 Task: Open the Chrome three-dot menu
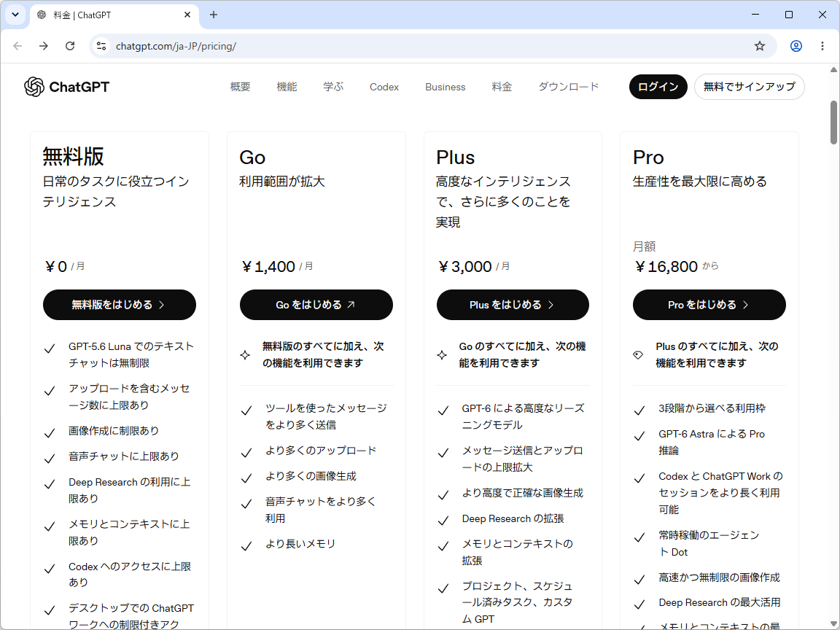pyautogui.click(x=822, y=46)
